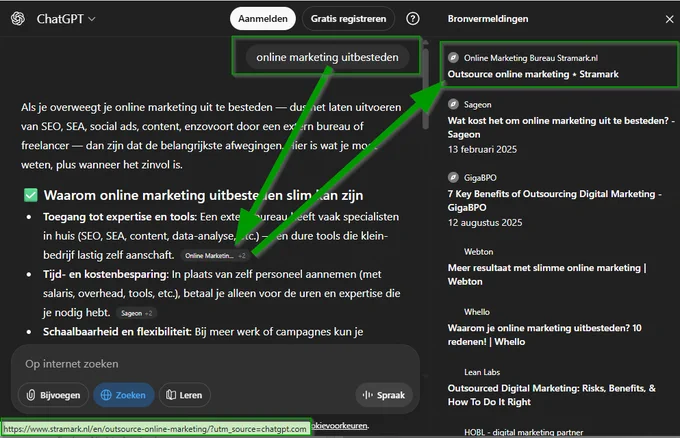Click the Webton source name label

(478, 252)
